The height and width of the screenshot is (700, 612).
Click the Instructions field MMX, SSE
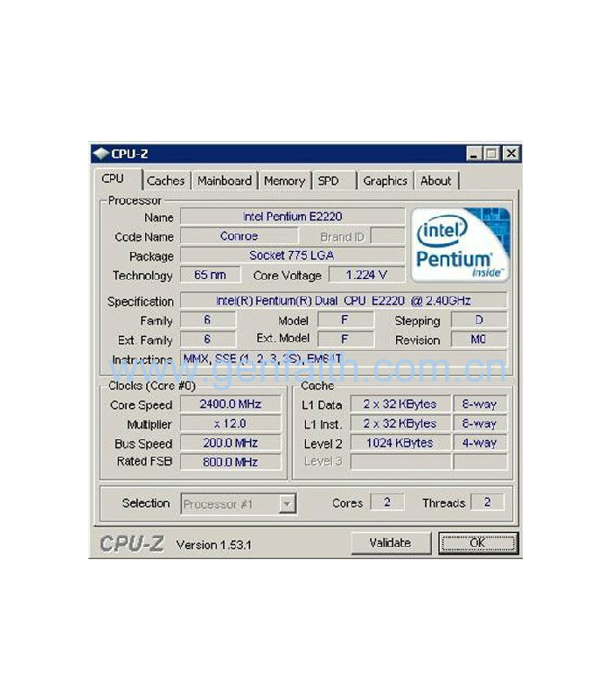point(344,359)
